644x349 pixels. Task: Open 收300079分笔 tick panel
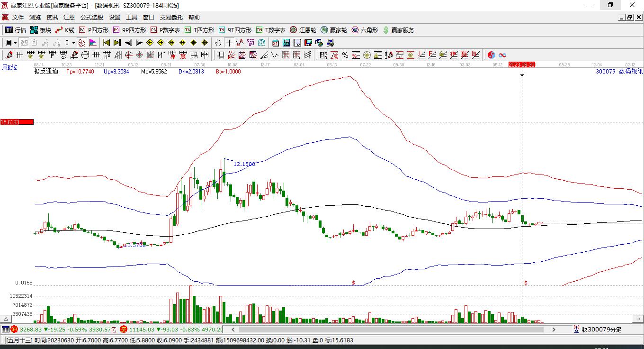tap(598, 329)
